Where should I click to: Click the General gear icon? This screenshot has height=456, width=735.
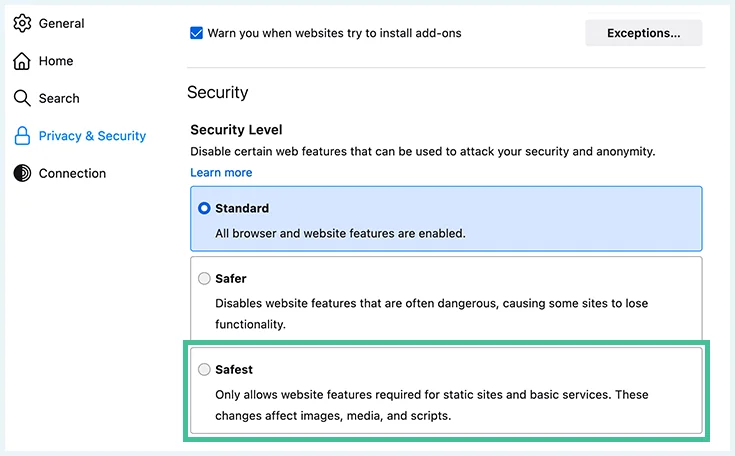[22, 23]
